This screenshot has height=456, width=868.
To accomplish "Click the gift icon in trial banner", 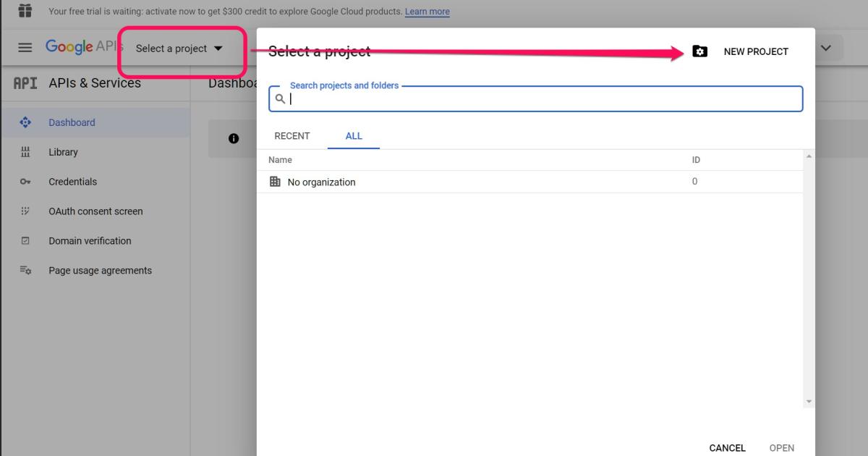I will click(x=25, y=11).
